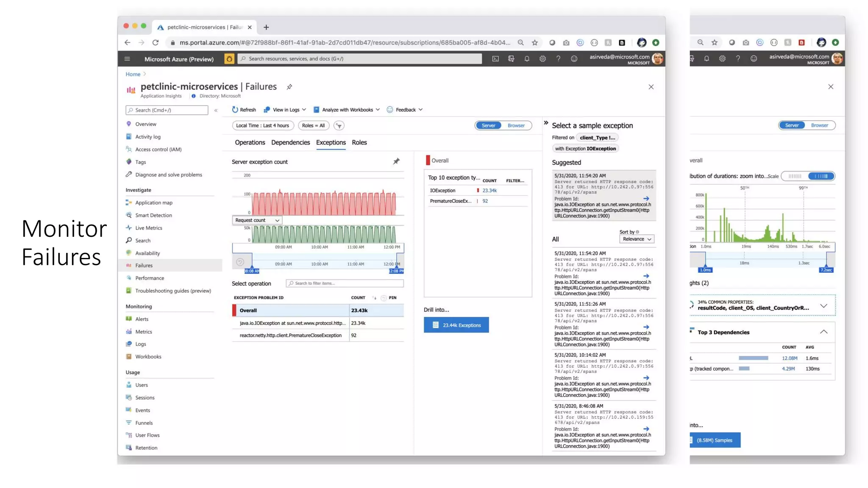Click the Refresh icon in toolbar
Viewport: 868px width, 488px height.
(235, 110)
